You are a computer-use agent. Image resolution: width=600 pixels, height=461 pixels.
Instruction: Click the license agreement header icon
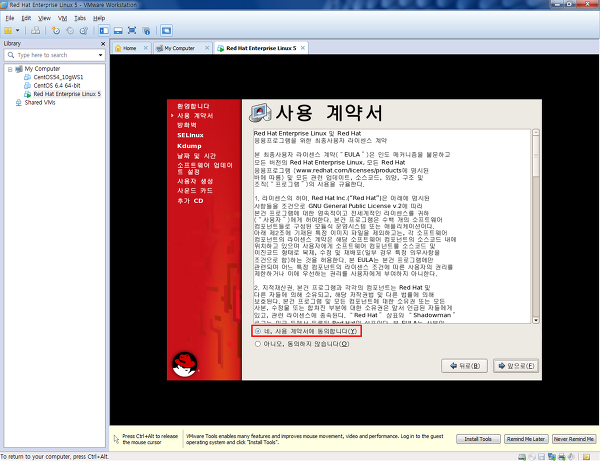pyautogui.click(x=260, y=113)
